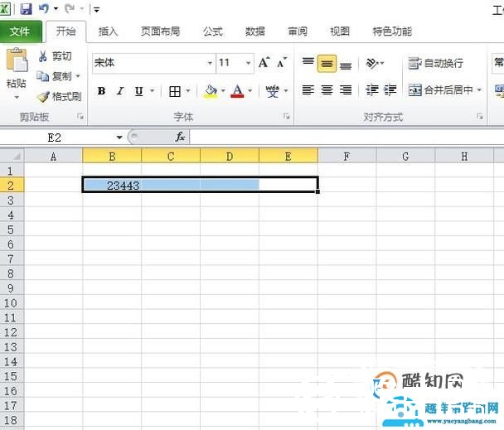The width and height of the screenshot is (504, 430).
Task: Click the fx Insert Function icon
Action: click(180, 138)
